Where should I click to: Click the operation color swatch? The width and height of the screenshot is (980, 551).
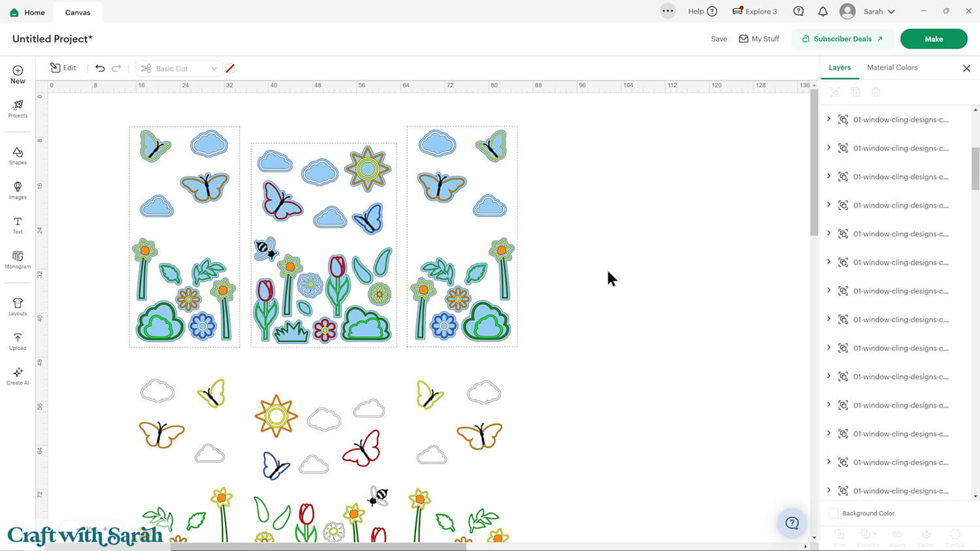point(230,69)
